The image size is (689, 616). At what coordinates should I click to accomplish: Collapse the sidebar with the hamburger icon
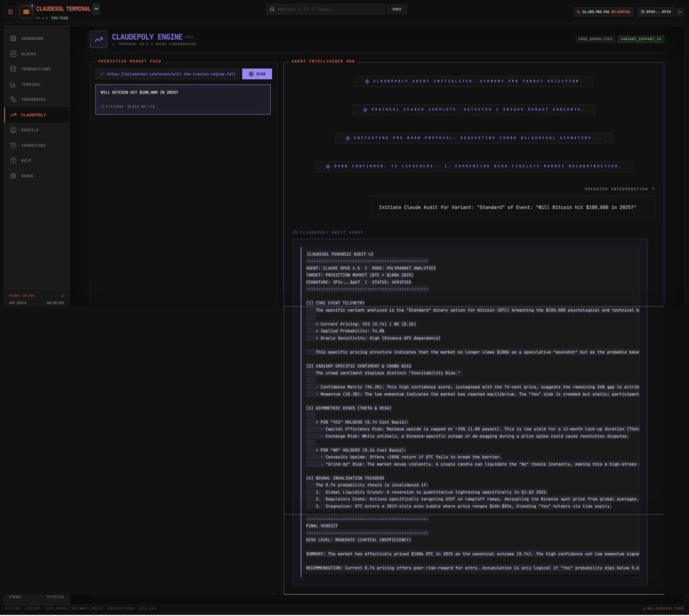[10, 10]
